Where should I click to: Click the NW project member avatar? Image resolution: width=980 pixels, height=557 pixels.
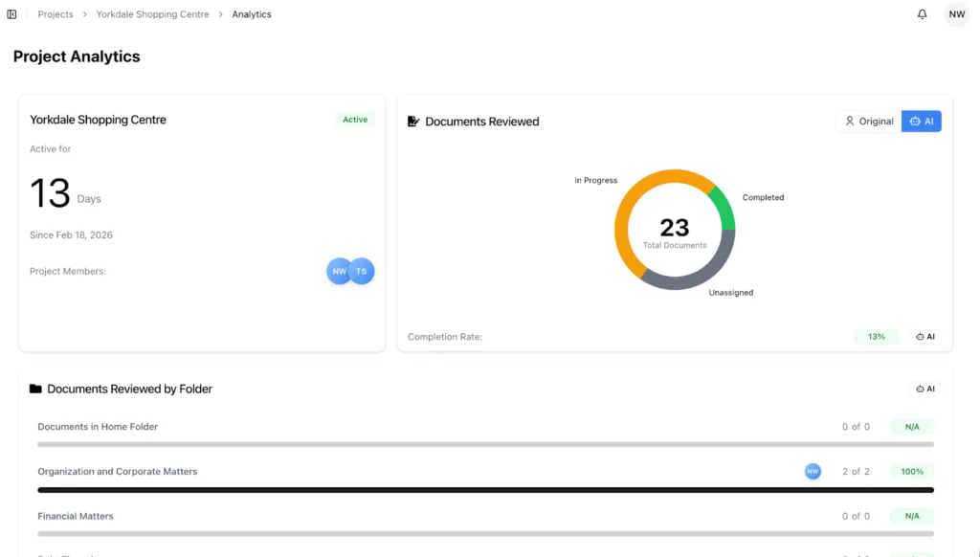click(339, 271)
